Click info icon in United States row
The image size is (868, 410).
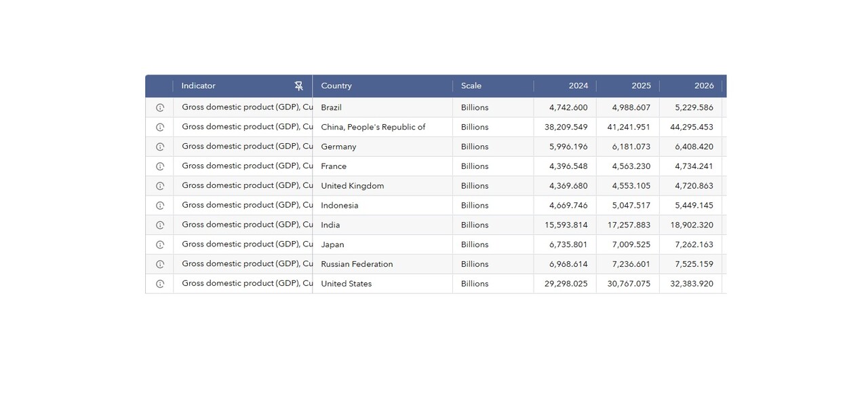pos(160,284)
